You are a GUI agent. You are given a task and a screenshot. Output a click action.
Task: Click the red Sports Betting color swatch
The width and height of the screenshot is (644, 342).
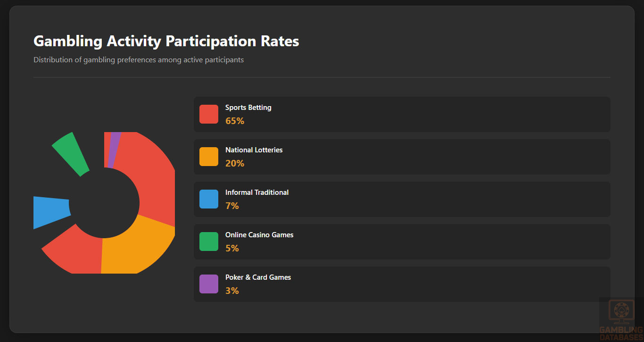(208, 114)
